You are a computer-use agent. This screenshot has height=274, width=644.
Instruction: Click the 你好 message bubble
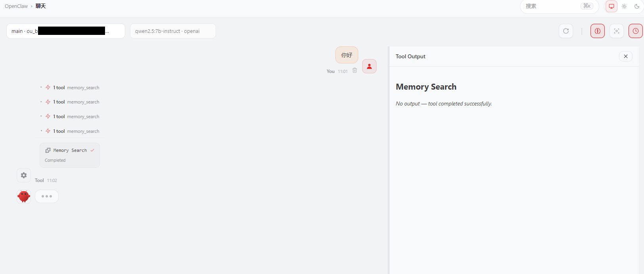click(347, 55)
